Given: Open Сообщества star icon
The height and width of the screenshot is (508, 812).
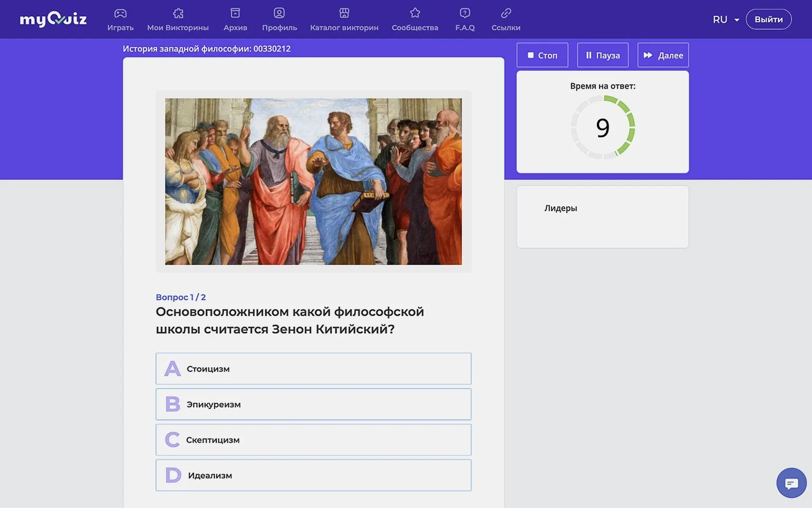Looking at the screenshot, I should (x=415, y=13).
